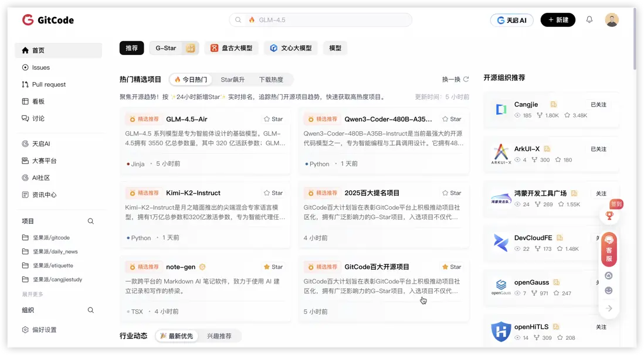Image resolution: width=644 pixels, height=355 pixels.
Task: Click the openGauss organization logo
Action: [501, 287]
